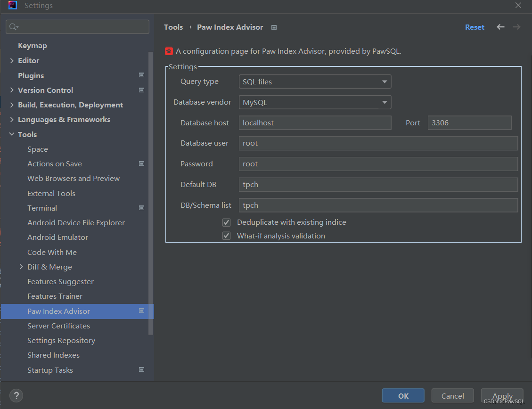This screenshot has height=409, width=532.
Task: Click the red PawSQL paw icon
Action: (169, 51)
